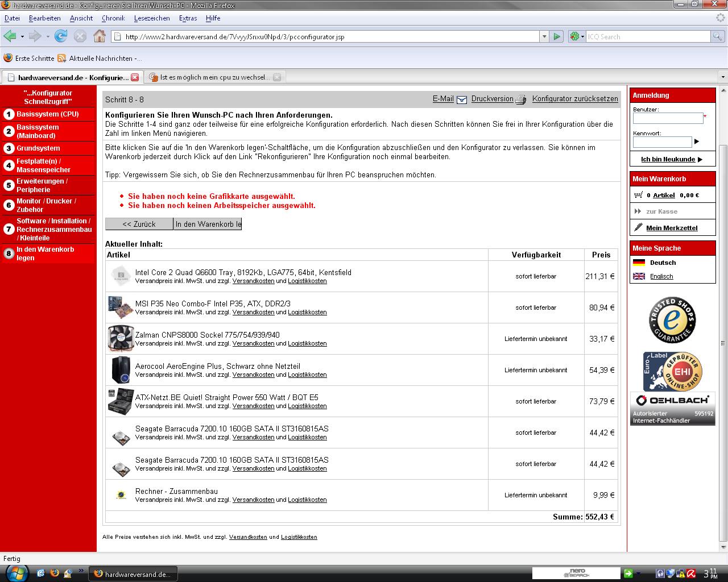Viewport: 728px width, 582px height.
Task: Open the Chronik menu
Action: point(113,18)
